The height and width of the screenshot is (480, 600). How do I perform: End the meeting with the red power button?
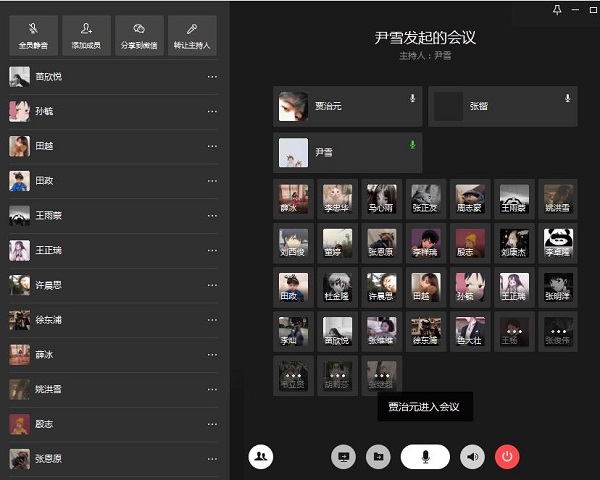[507, 456]
